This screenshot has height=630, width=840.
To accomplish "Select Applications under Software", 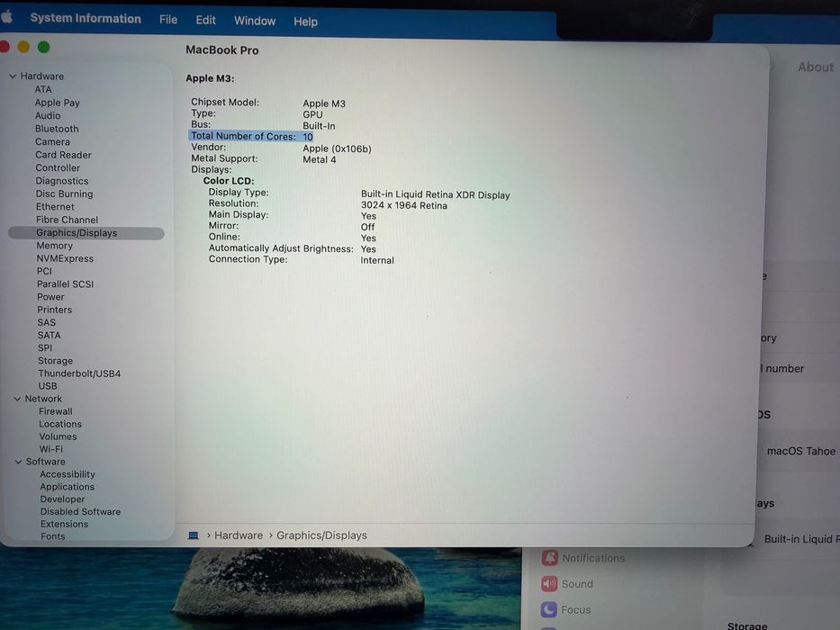I will (x=68, y=486).
